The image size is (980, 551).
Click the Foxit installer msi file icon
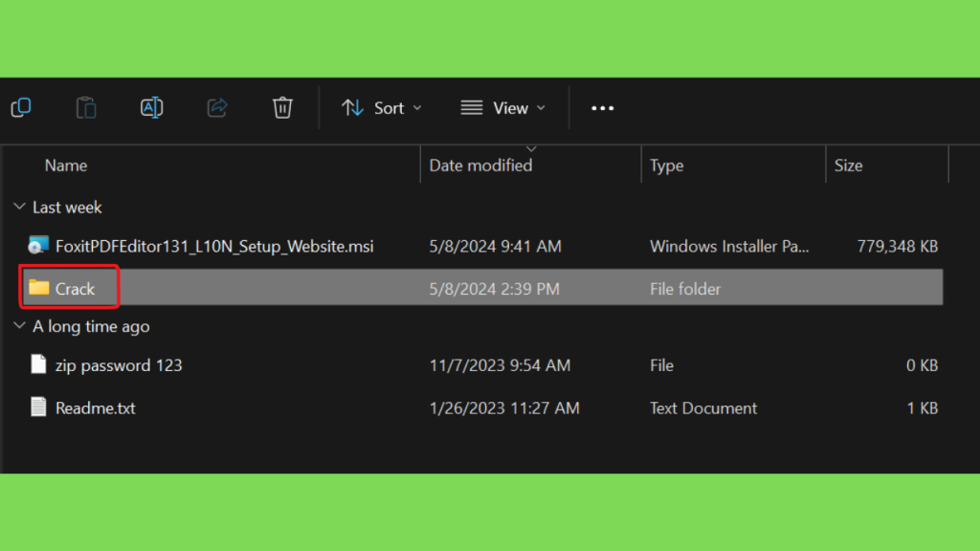(x=38, y=246)
